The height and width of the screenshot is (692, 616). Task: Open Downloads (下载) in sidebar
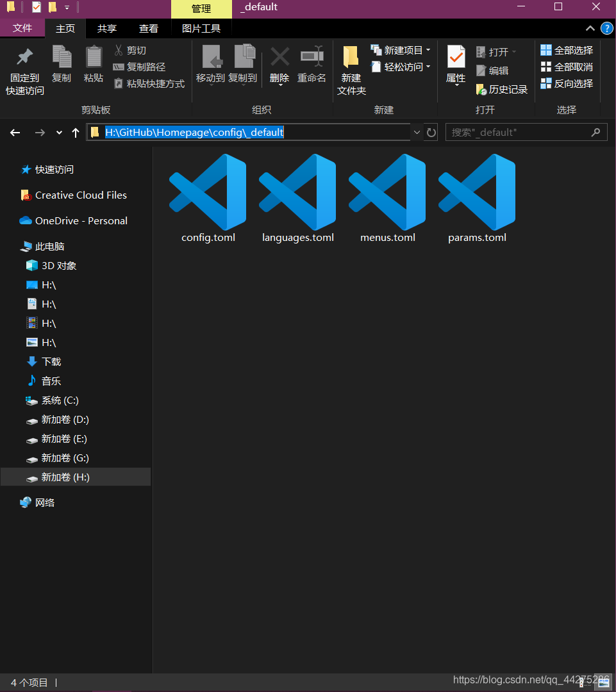coord(44,362)
